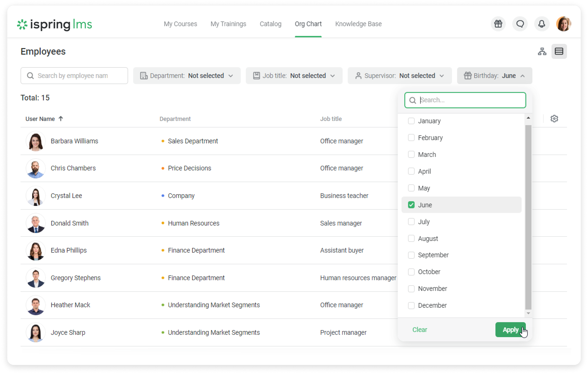
Task: Uncheck the June checkbox
Action: (x=411, y=205)
